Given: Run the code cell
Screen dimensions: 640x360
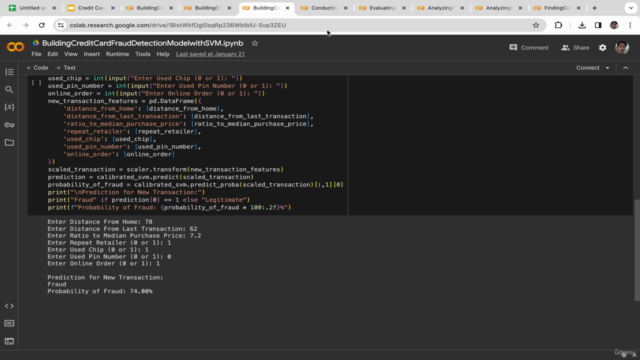Looking at the screenshot, I should tap(36, 83).
